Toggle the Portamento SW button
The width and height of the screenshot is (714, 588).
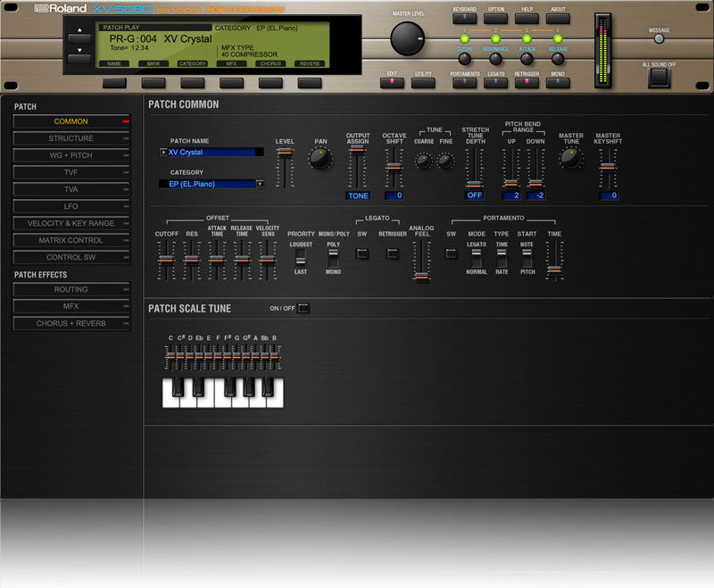point(451,253)
